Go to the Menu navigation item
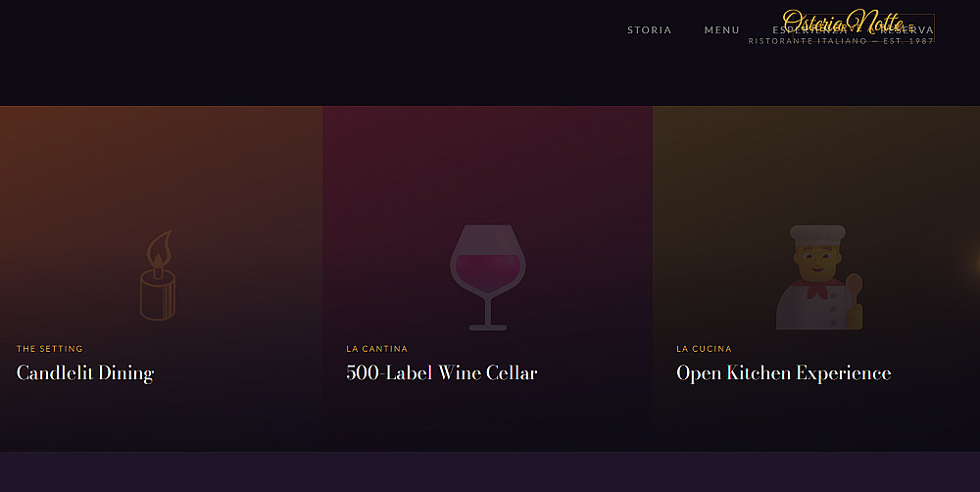This screenshot has width=980, height=492. pos(722,30)
